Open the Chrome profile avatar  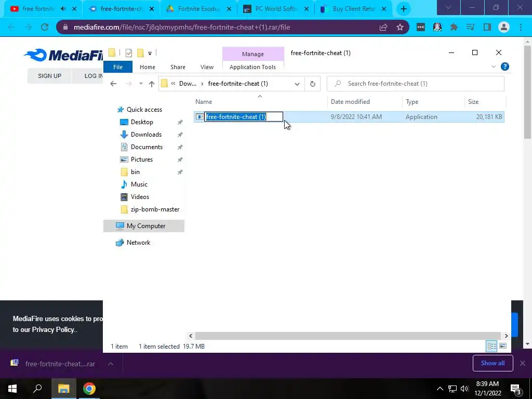click(504, 27)
